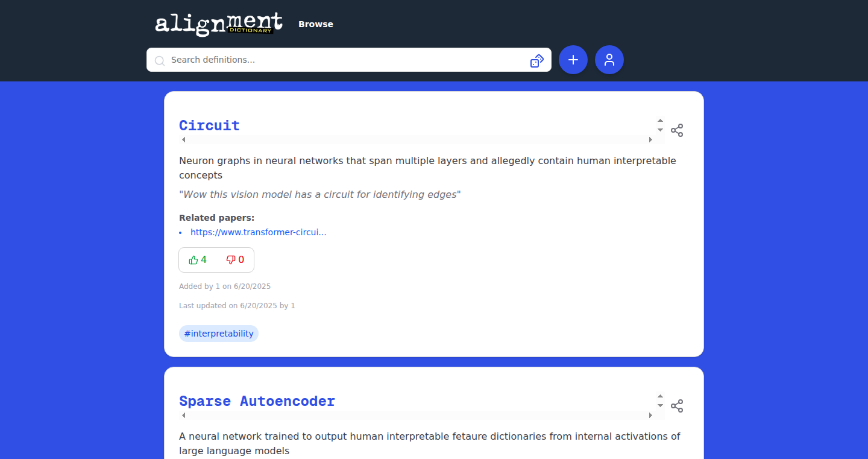The image size is (868, 459).
Task: Add a new definition with plus button
Action: (x=573, y=60)
